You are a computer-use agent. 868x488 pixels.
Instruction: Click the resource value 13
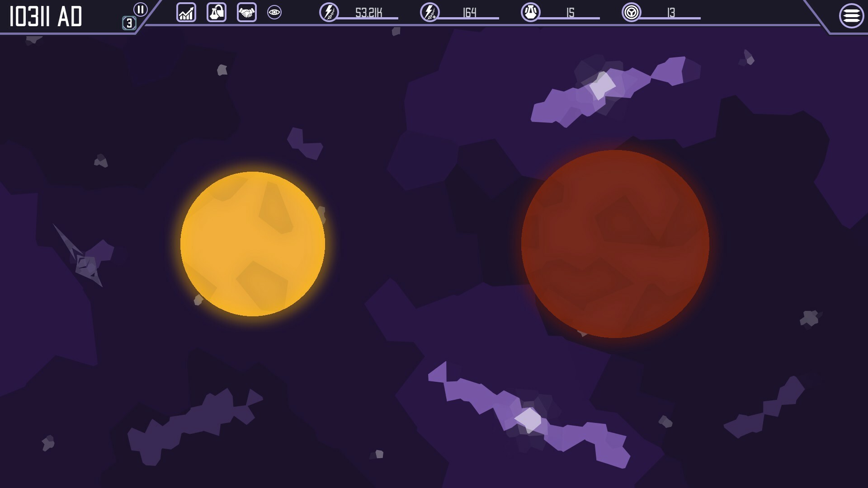[x=671, y=13]
